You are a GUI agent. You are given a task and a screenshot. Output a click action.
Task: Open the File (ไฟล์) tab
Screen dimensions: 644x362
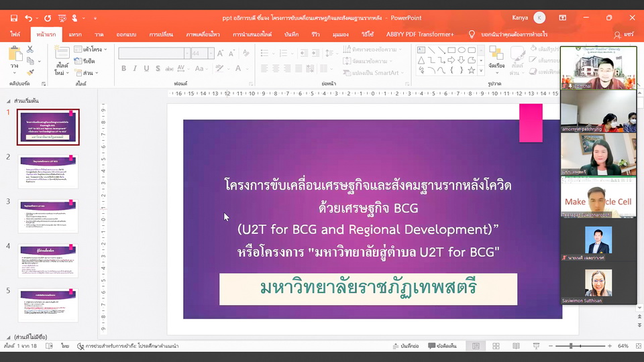pyautogui.click(x=15, y=34)
